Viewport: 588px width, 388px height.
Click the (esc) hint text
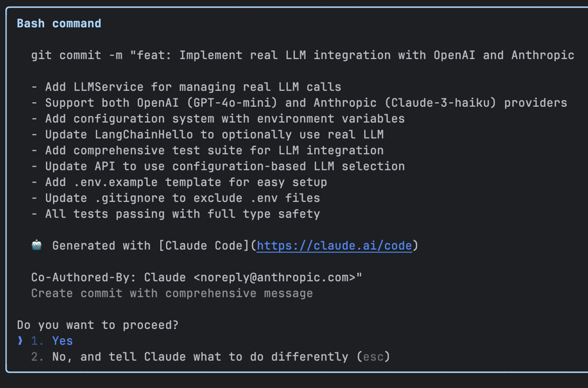[x=373, y=356]
